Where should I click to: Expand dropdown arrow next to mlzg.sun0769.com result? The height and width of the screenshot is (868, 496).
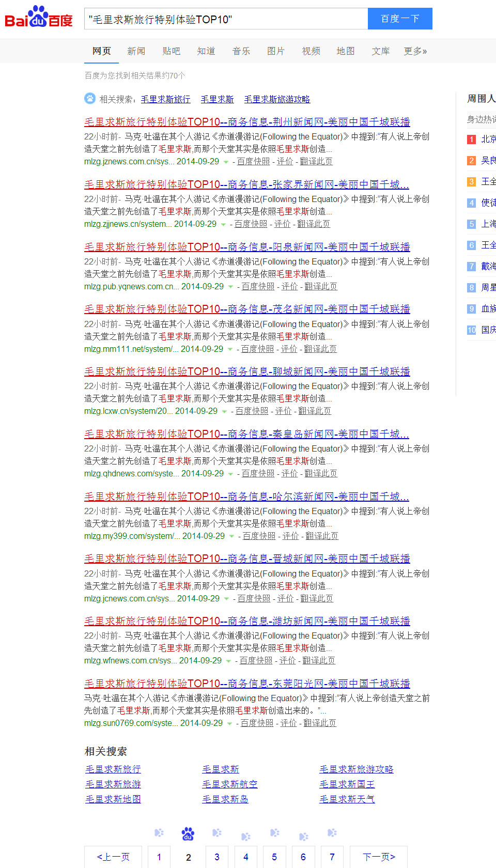tap(229, 724)
